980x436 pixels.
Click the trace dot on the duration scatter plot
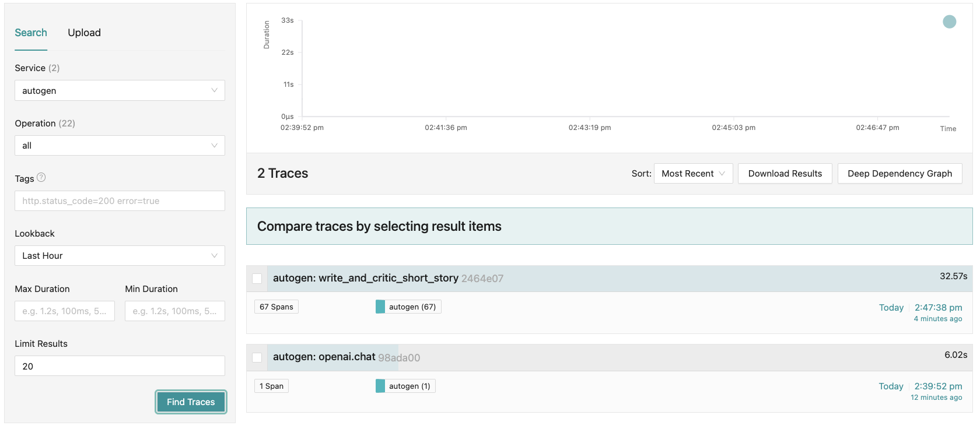949,22
